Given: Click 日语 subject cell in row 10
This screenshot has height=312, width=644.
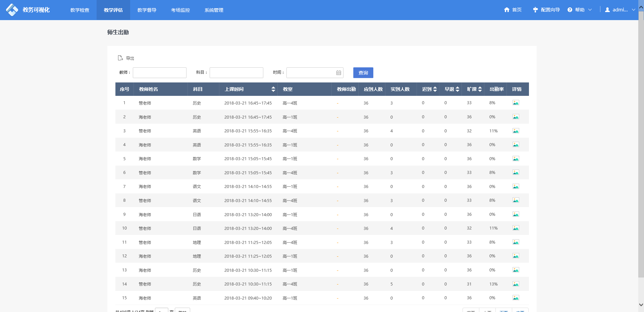Looking at the screenshot, I should point(197,229).
